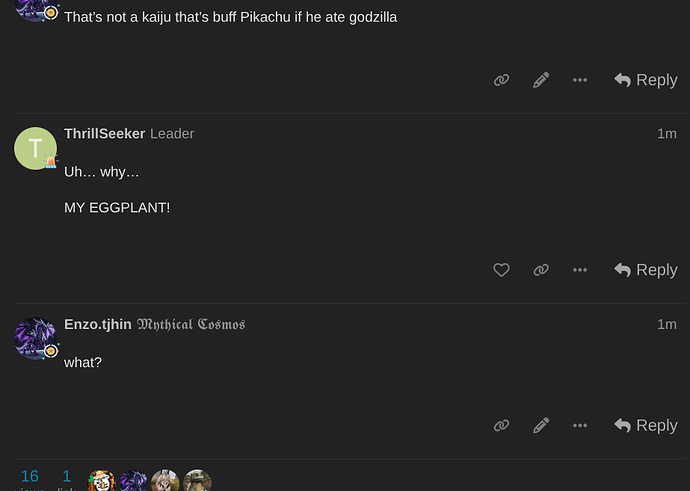This screenshot has height=491, width=690.
Task: Open the 1m timestamp on "what?" post
Action: pos(667,324)
